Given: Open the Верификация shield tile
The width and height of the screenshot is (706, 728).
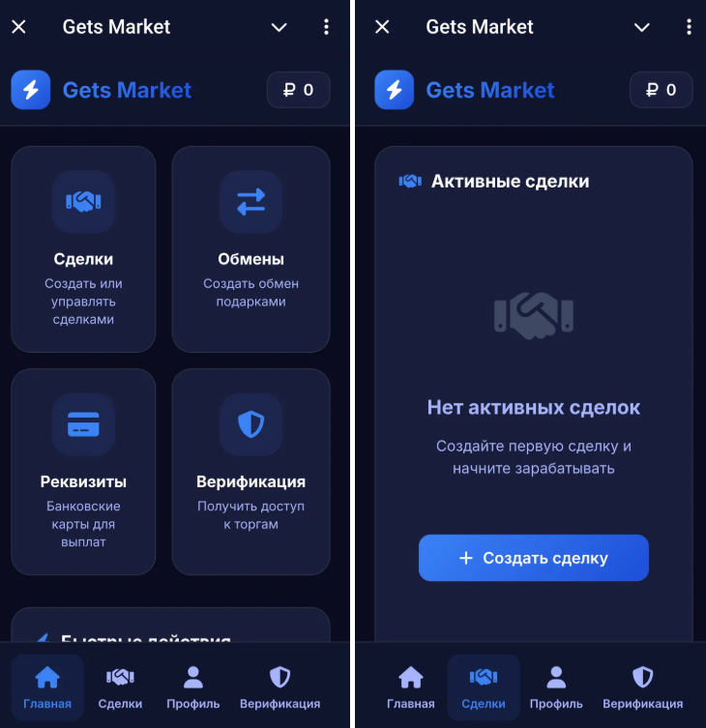Looking at the screenshot, I should [250, 472].
